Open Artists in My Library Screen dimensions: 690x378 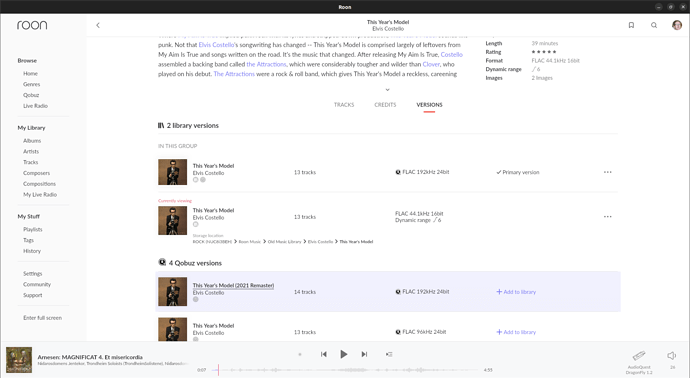(31, 151)
